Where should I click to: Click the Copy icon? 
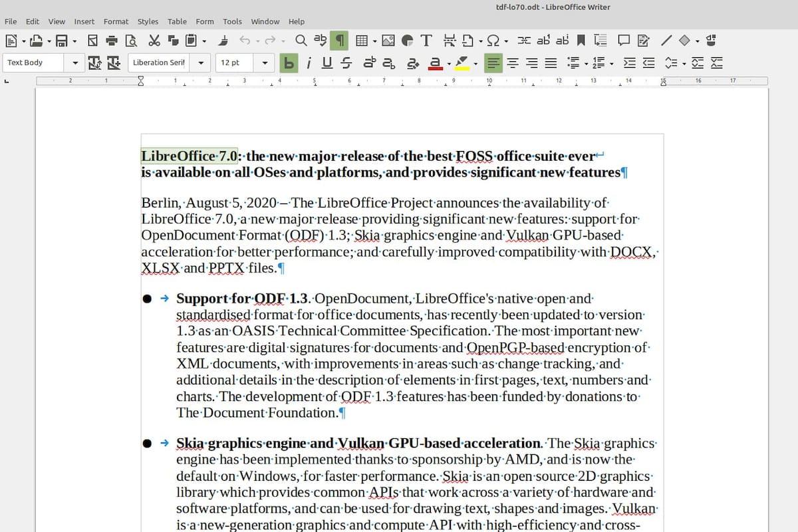click(x=174, y=41)
